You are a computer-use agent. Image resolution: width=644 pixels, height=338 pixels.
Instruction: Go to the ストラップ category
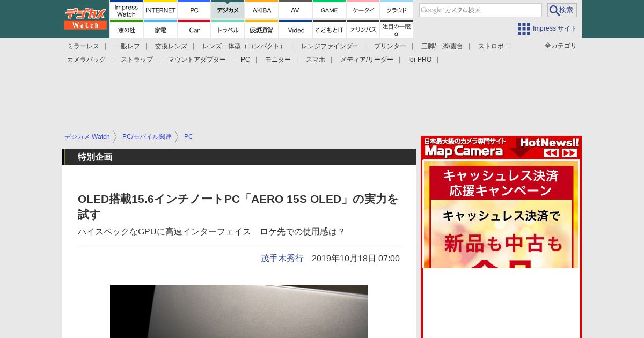tap(137, 60)
